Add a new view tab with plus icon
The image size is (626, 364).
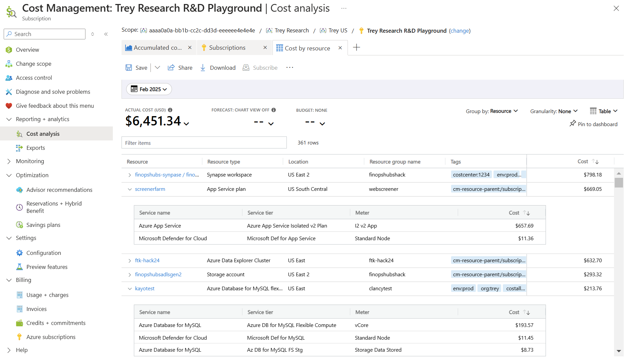pyautogui.click(x=357, y=48)
